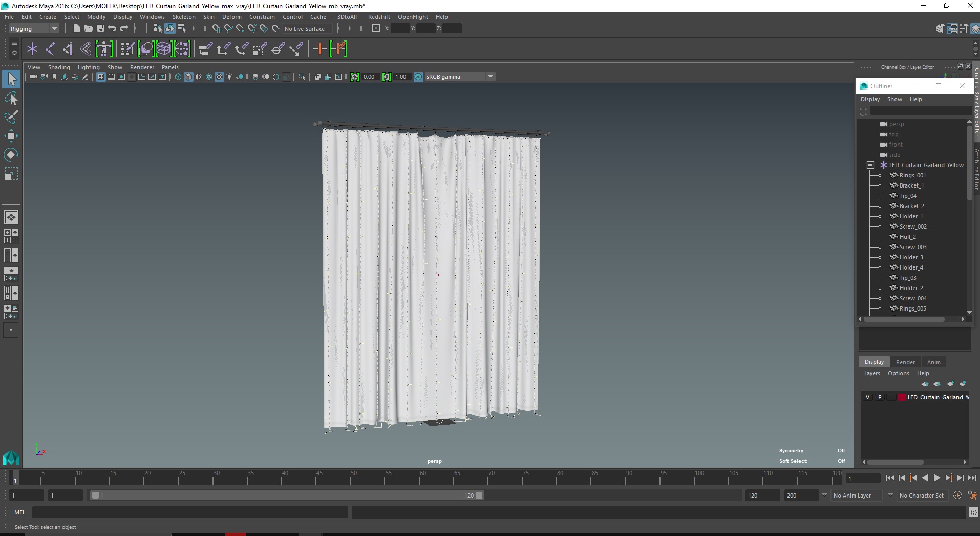Screen dimensions: 980x536
Task: Toggle color management ON button
Action: (418, 77)
